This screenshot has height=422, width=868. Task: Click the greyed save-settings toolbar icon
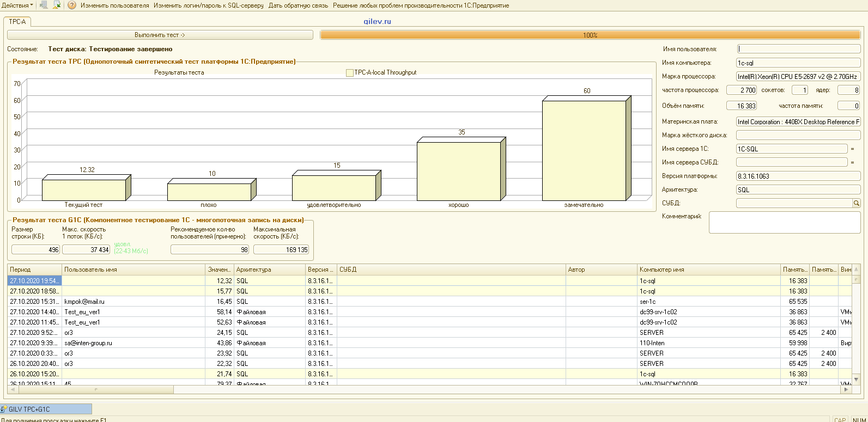tap(44, 5)
